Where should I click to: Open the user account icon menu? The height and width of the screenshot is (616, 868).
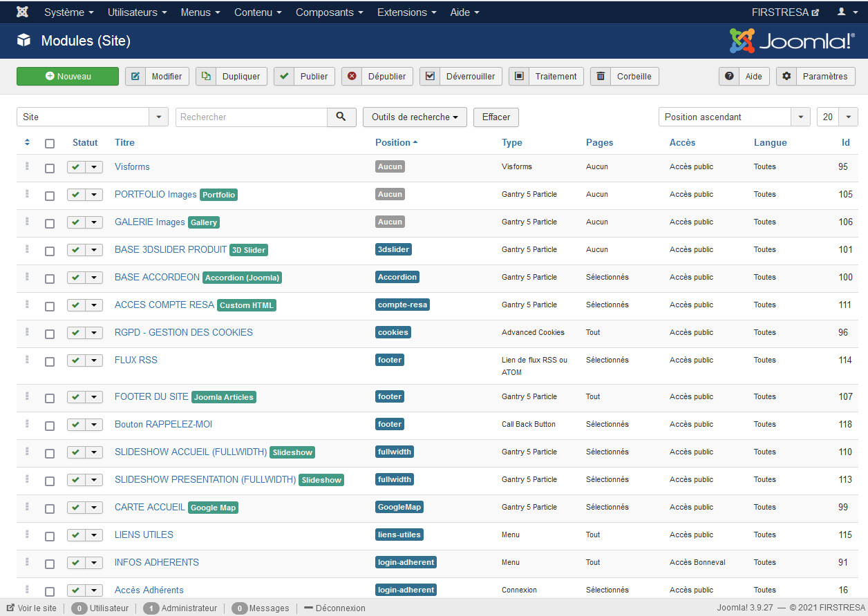(x=845, y=12)
